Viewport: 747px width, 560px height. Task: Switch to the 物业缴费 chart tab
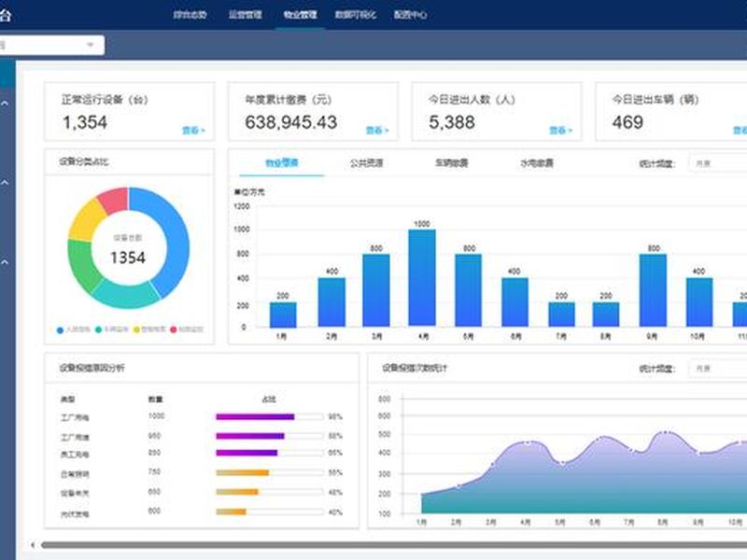click(282, 162)
